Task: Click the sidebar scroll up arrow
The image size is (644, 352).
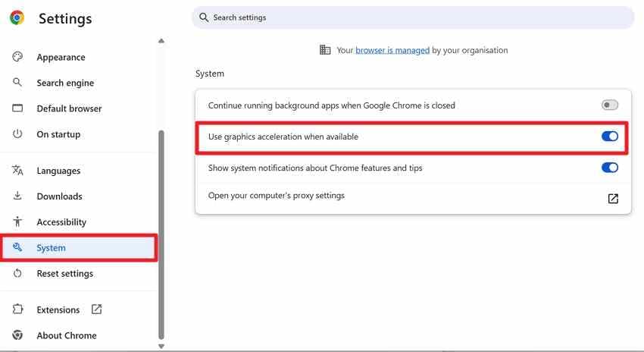Action: tap(161, 41)
